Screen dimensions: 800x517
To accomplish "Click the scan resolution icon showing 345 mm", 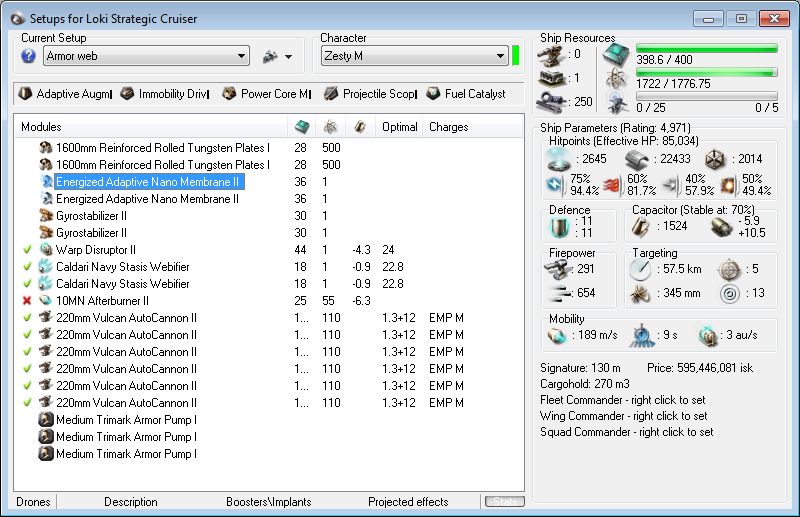I will pos(639,293).
